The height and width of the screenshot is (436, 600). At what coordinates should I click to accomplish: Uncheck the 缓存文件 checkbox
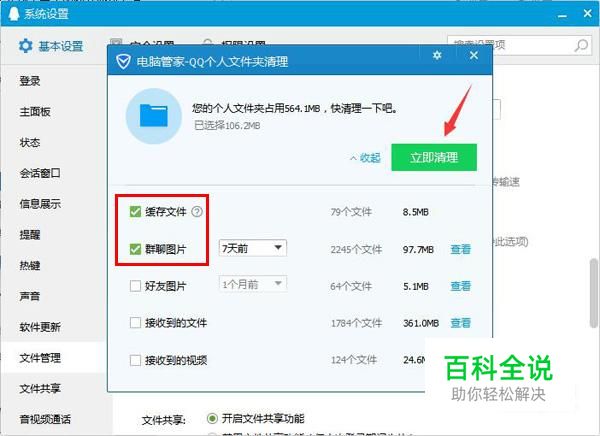tap(135, 211)
